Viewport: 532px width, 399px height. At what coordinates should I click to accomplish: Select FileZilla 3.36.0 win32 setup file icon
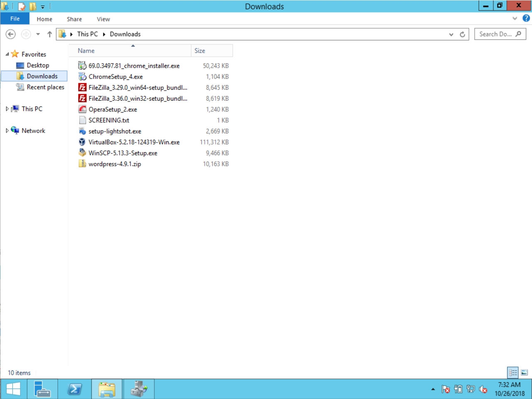82,99
